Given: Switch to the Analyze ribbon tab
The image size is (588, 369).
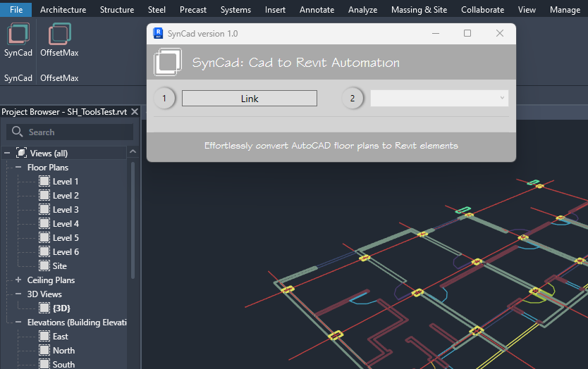Looking at the screenshot, I should click(x=362, y=10).
